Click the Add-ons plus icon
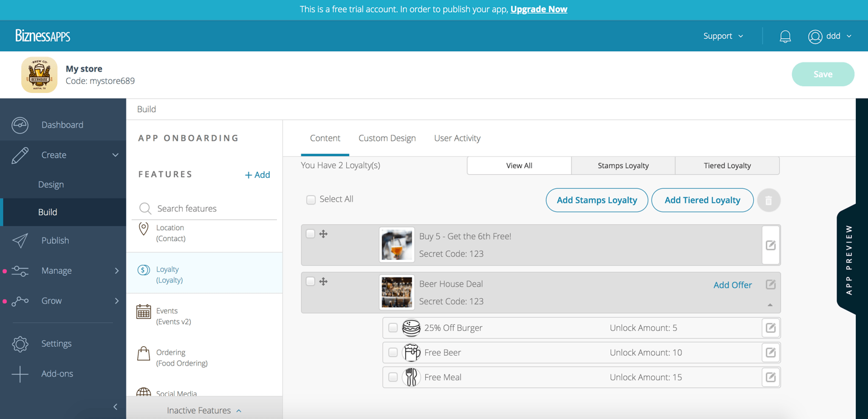This screenshot has width=868, height=419. 20,374
